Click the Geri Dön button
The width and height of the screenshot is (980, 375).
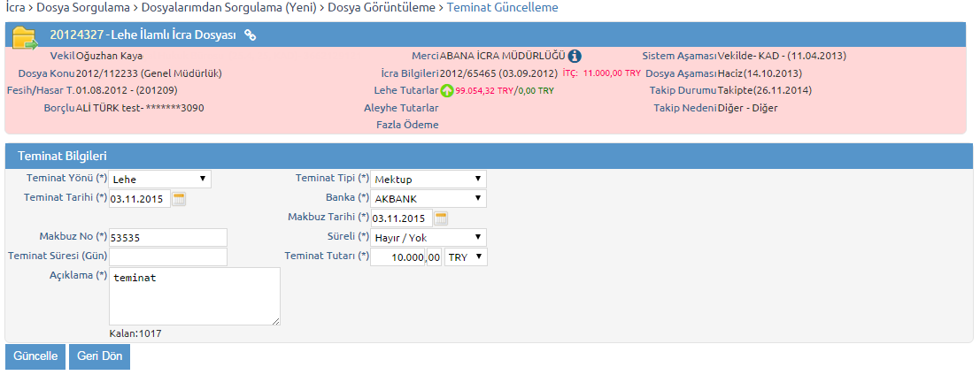pyautogui.click(x=99, y=356)
